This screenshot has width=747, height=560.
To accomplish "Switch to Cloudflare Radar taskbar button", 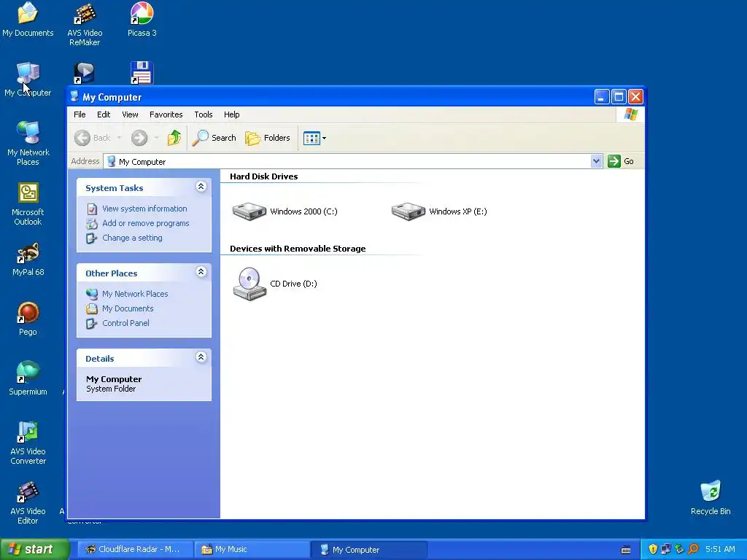I will click(135, 550).
